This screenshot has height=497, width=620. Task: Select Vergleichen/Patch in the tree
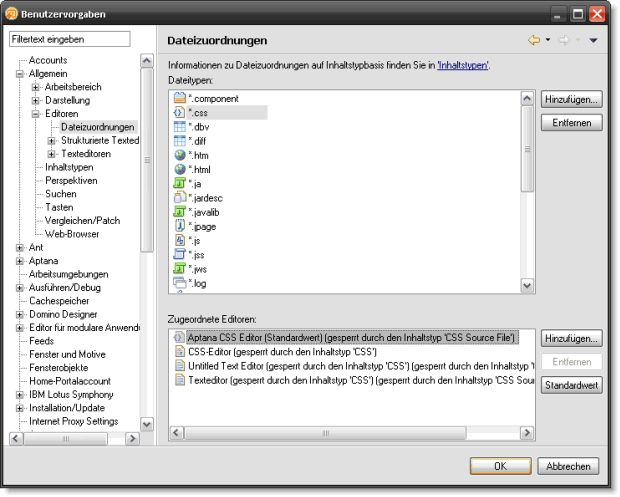[x=82, y=221]
